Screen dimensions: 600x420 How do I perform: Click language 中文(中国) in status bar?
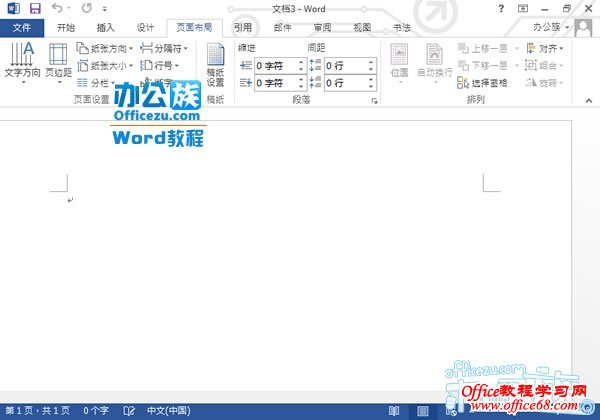point(169,411)
